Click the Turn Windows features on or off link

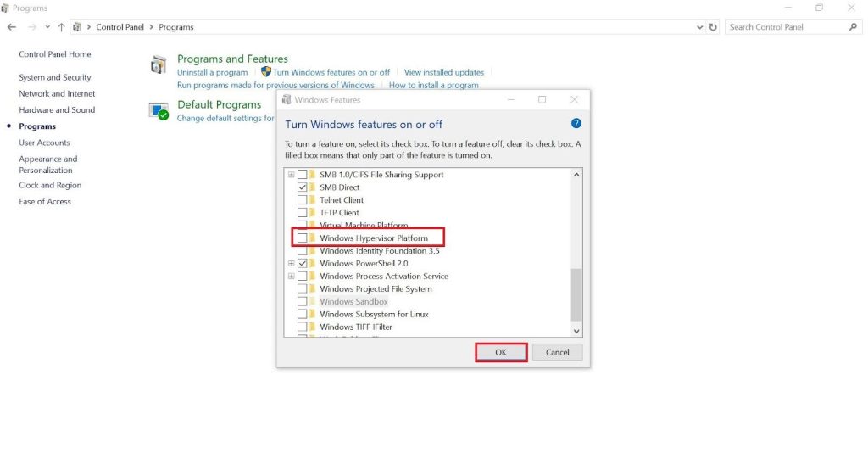331,72
